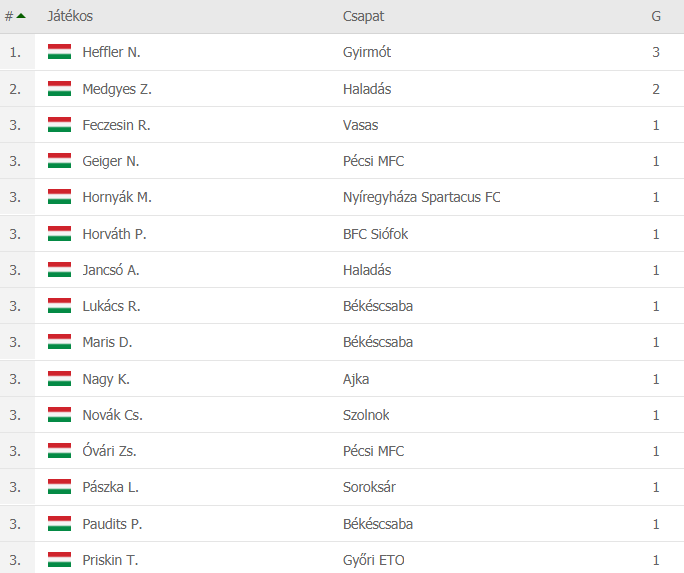The image size is (684, 573).
Task: Open player Feczesin R. profile
Action: (x=116, y=125)
